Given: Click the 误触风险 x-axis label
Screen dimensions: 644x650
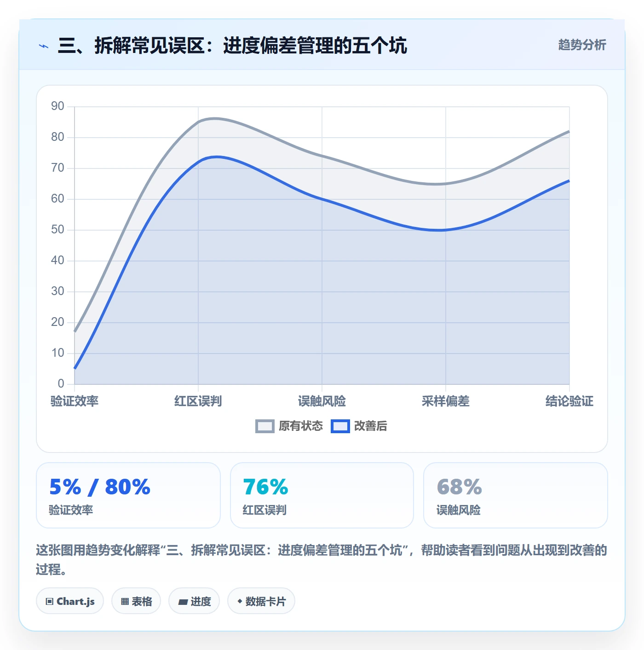Looking at the screenshot, I should pyautogui.click(x=322, y=401).
